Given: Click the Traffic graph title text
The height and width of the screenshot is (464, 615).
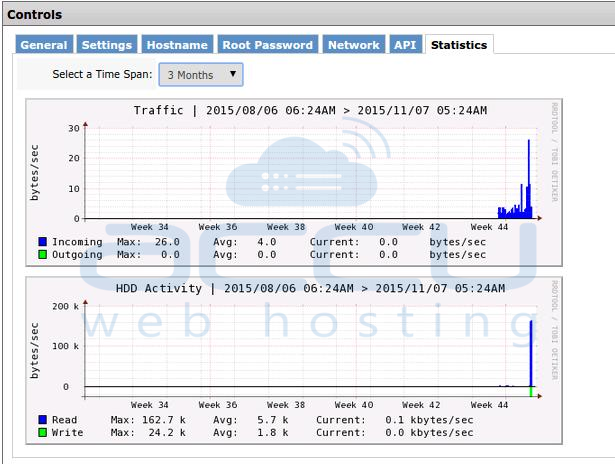Looking at the screenshot, I should (x=310, y=110).
